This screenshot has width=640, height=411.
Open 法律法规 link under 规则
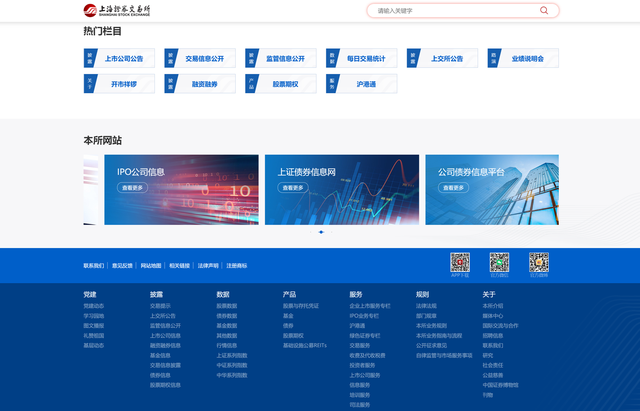click(x=427, y=306)
